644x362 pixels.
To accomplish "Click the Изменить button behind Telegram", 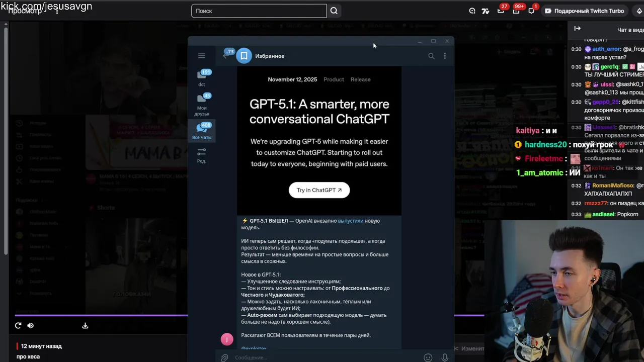I will pyautogui.click(x=470, y=348).
